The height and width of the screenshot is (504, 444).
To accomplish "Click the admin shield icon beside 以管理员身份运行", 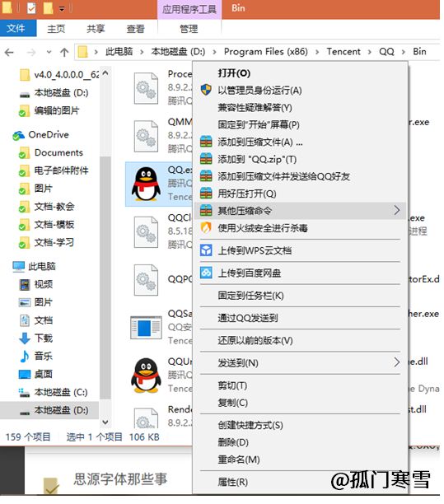I will click(x=206, y=90).
